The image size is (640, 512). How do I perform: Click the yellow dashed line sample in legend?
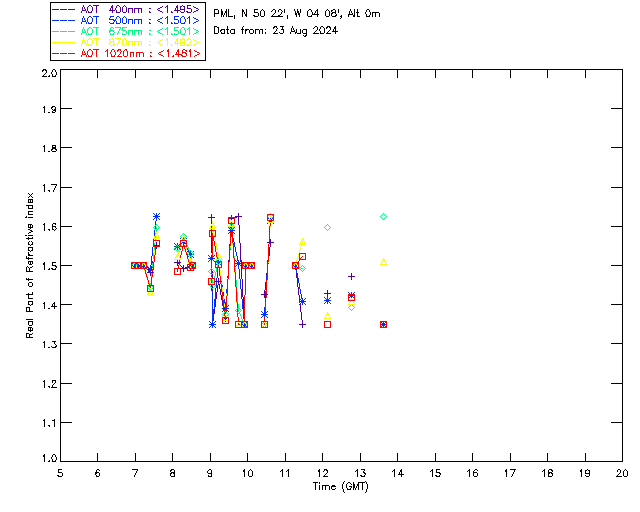64,43
